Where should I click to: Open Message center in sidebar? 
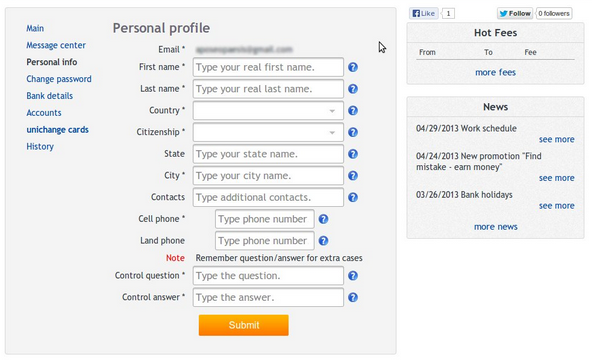56,45
